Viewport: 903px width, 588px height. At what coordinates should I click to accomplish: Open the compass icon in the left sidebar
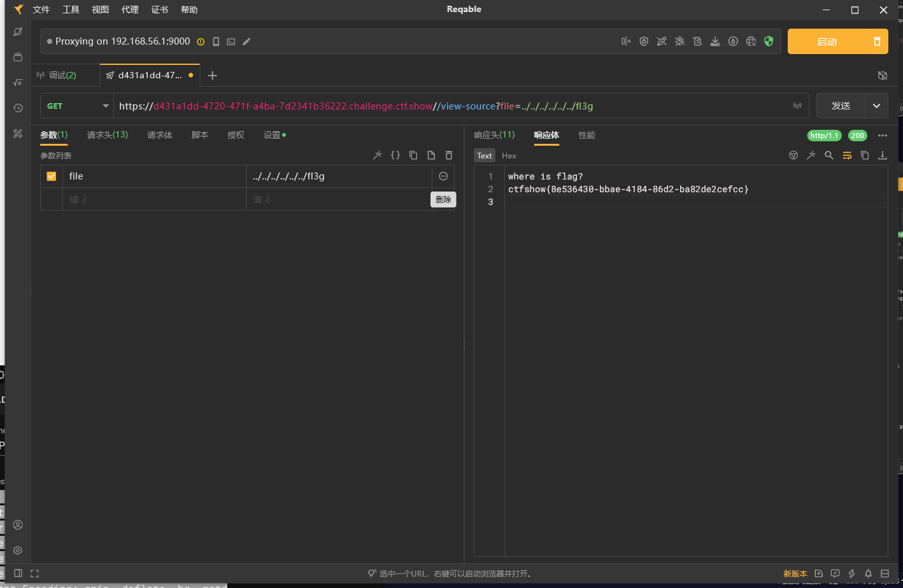(18, 31)
